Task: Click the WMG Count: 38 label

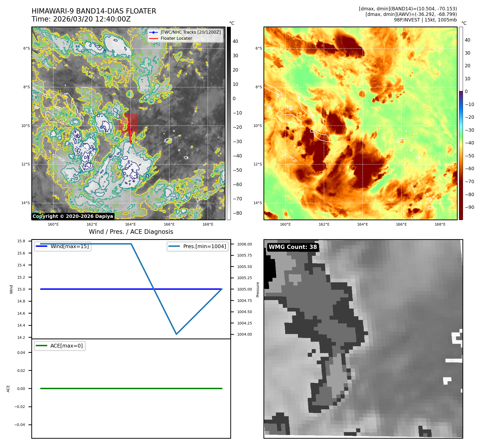Action: pyautogui.click(x=293, y=247)
